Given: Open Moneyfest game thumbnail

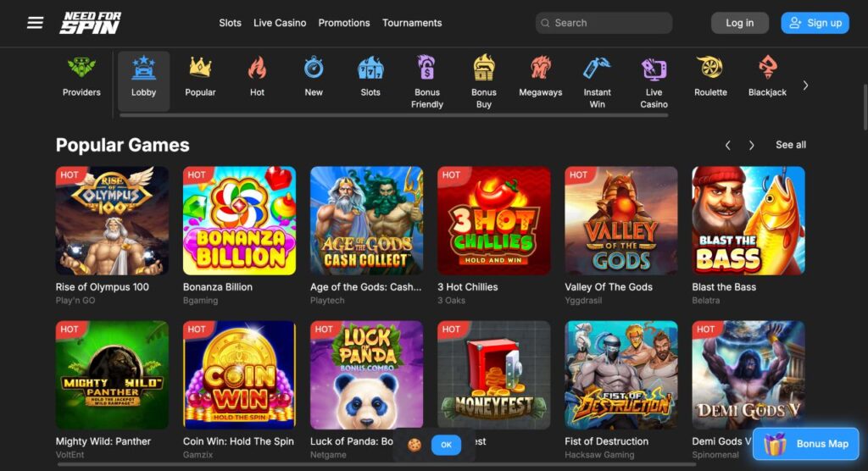Looking at the screenshot, I should tap(494, 375).
